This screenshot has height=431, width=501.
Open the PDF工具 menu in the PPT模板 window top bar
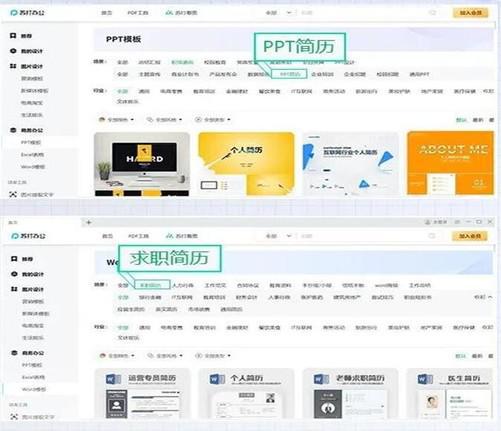(x=138, y=13)
